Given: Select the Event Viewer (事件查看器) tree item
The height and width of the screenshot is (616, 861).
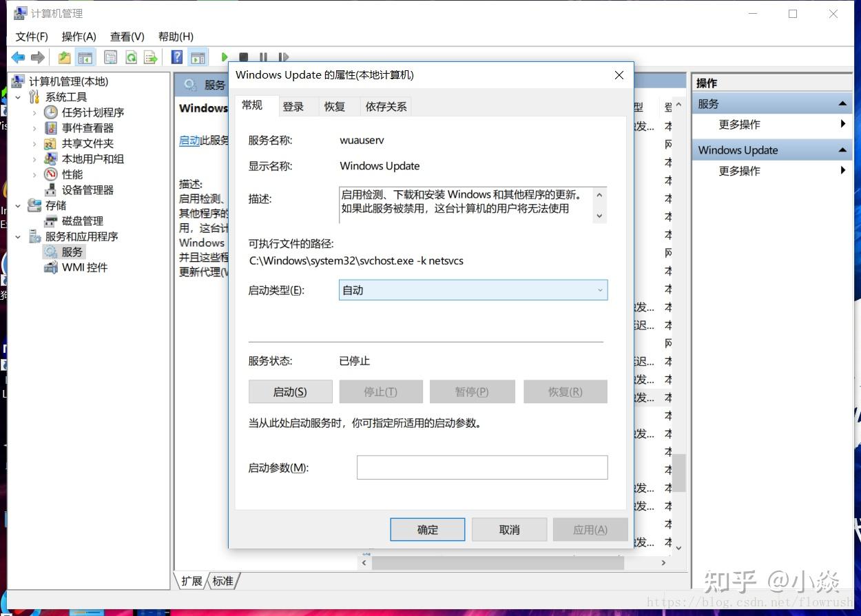Looking at the screenshot, I should coord(88,127).
